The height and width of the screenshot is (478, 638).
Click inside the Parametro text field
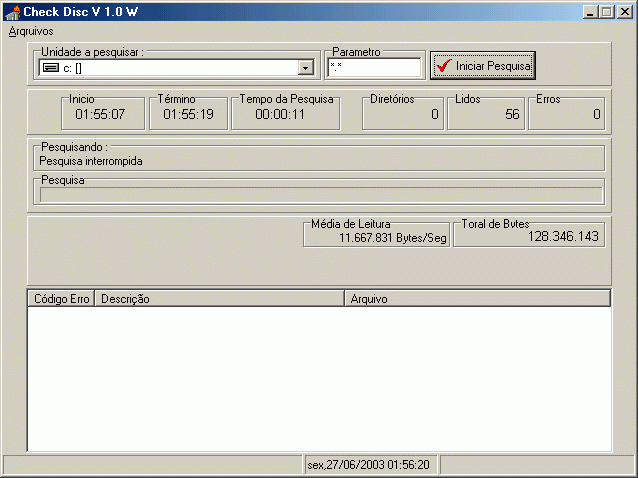tap(374, 67)
